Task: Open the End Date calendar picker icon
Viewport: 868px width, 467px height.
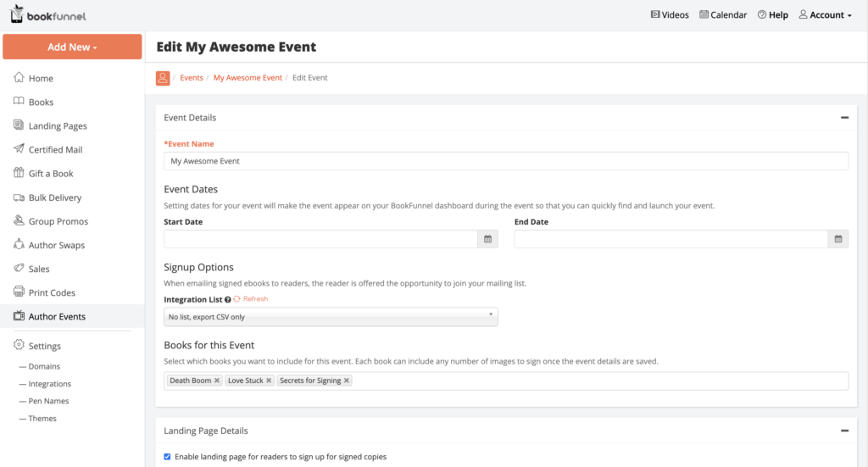Action: point(837,239)
